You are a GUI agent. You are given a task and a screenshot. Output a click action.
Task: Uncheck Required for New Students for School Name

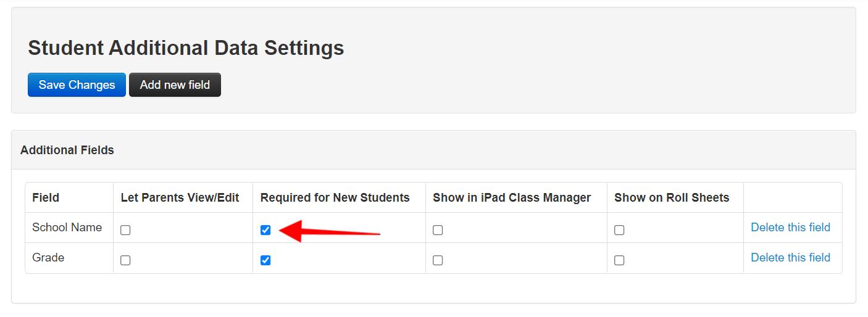coord(265,230)
